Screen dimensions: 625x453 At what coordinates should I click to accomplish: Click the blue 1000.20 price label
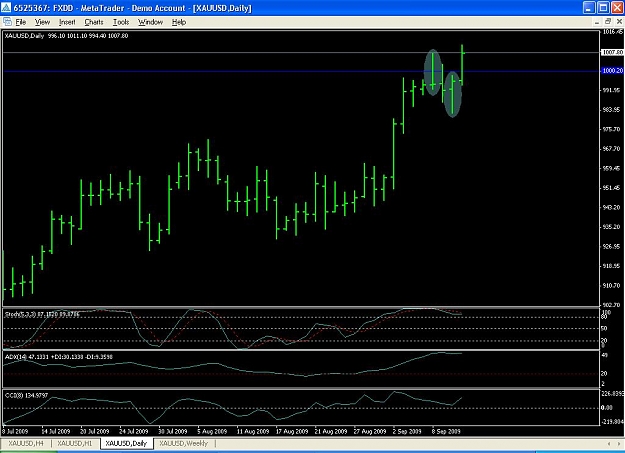(x=612, y=71)
